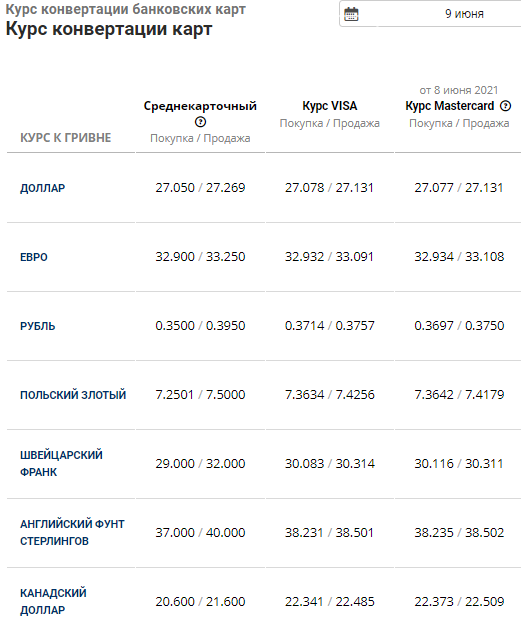This screenshot has height=625, width=521.
Task: Click ruble average rate 0.3500 / 0.3950
Action: (x=200, y=326)
